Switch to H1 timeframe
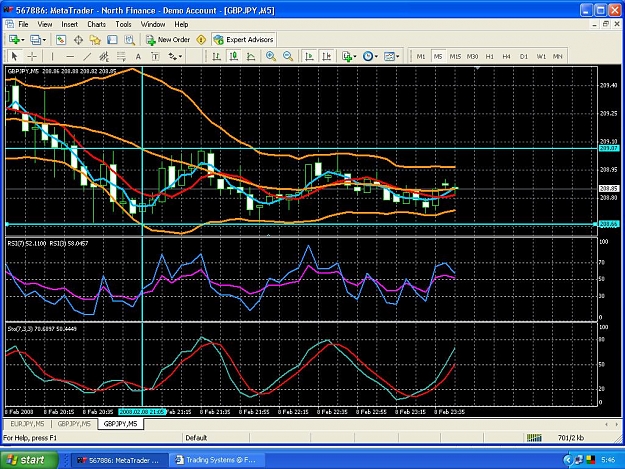Viewport: 625px width, 469px height. point(489,57)
